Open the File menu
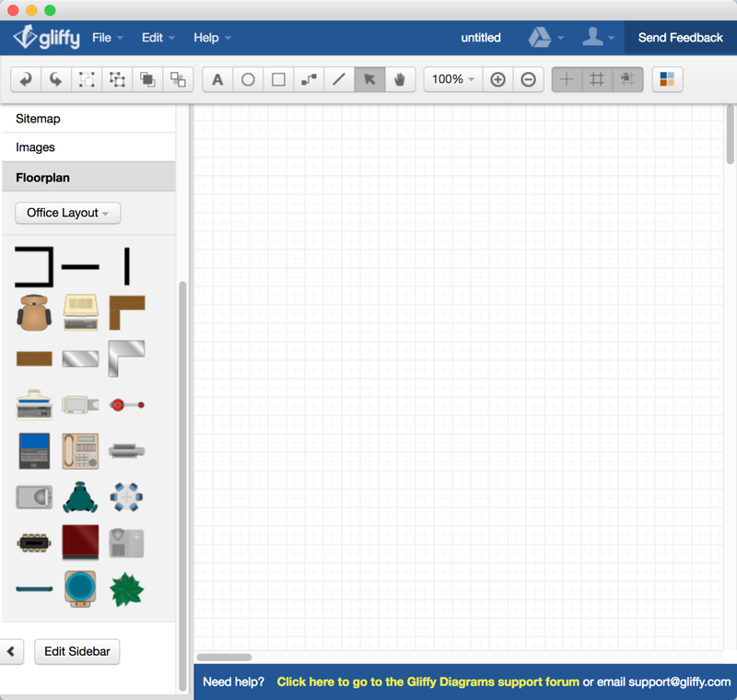Screen dimensions: 737x700 108,38
